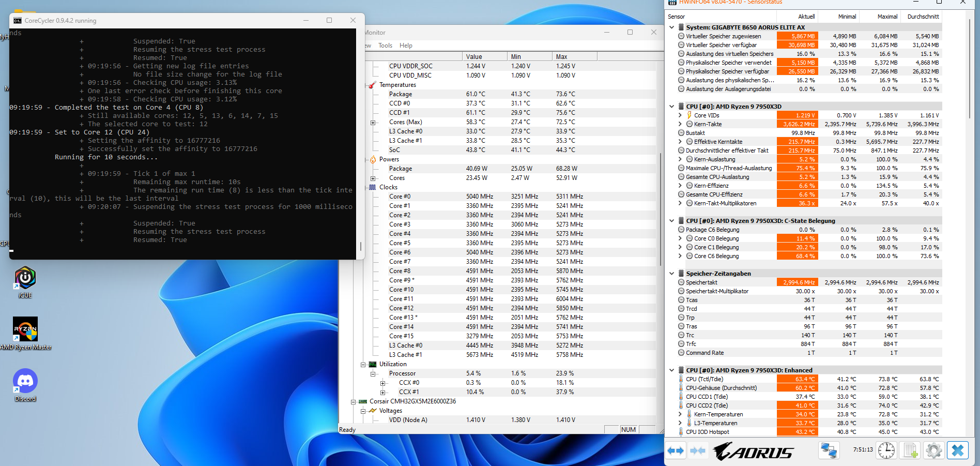Open the Tools menu in HWMonitor
980x466 pixels.
coord(385,46)
